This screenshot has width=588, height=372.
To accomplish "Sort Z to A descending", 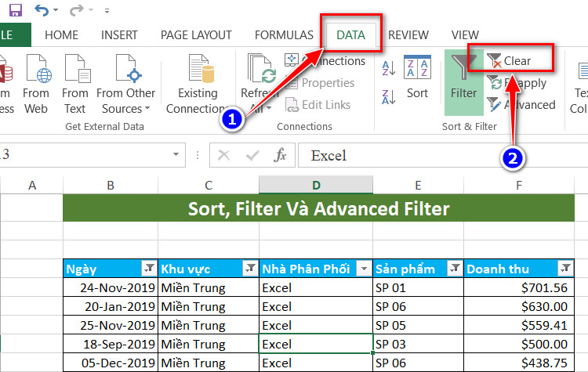I will [389, 97].
